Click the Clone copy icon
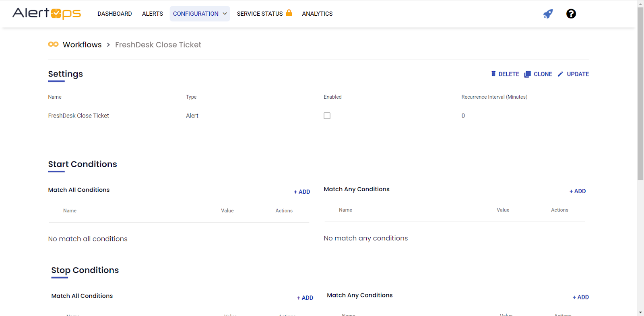The height and width of the screenshot is (316, 644). coord(527,74)
